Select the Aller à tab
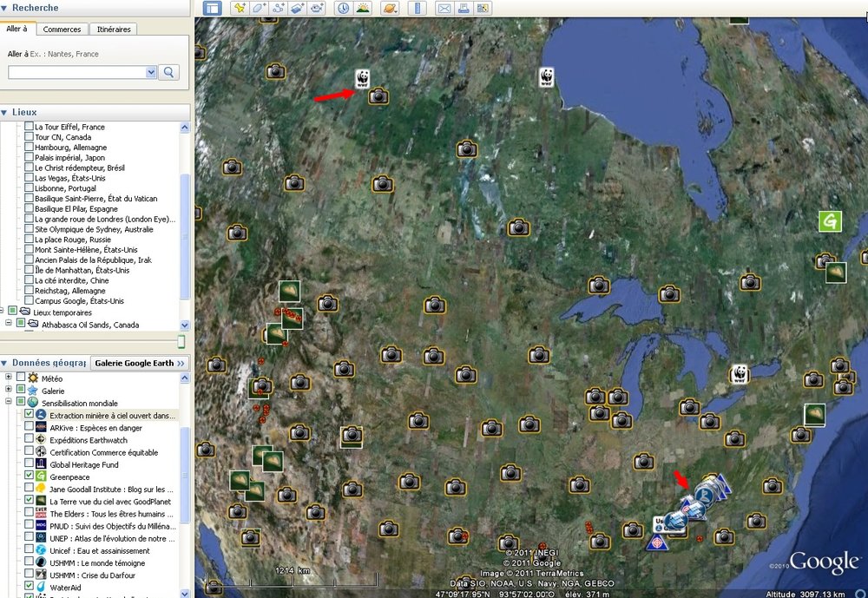 pyautogui.click(x=17, y=29)
